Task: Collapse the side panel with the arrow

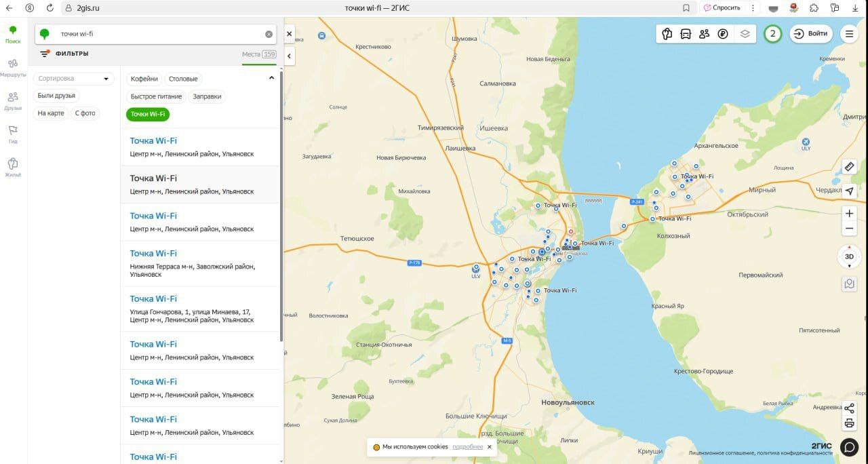Action: tap(290, 56)
